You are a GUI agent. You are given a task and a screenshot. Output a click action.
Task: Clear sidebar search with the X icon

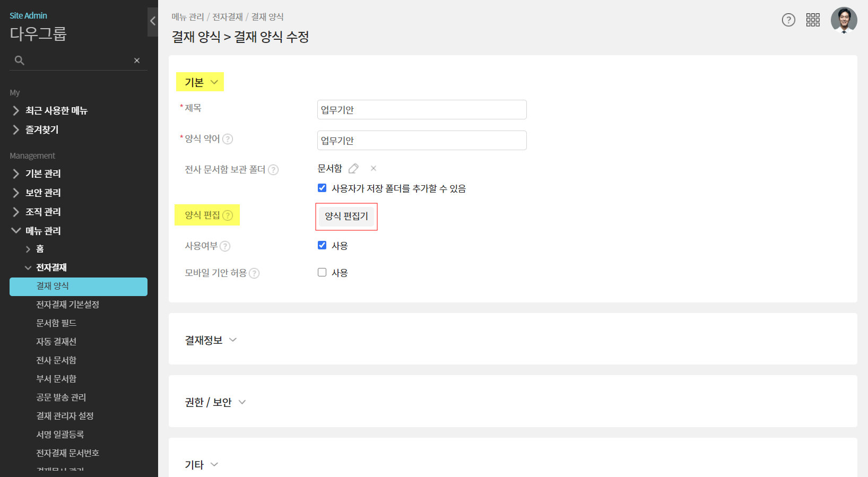point(137,60)
